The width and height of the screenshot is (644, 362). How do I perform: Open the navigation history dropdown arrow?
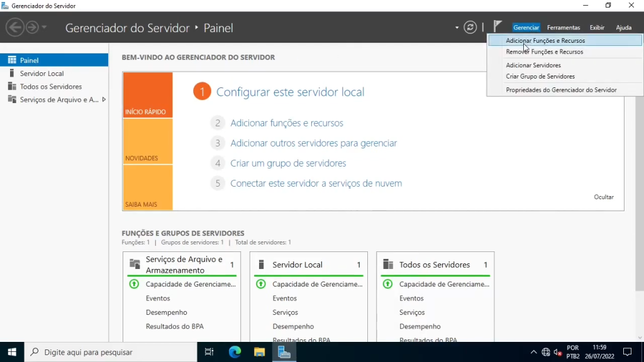tap(44, 28)
